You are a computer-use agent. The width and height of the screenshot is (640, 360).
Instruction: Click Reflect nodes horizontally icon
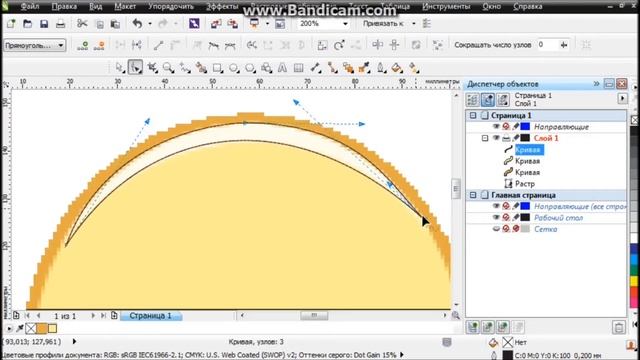coord(378,45)
